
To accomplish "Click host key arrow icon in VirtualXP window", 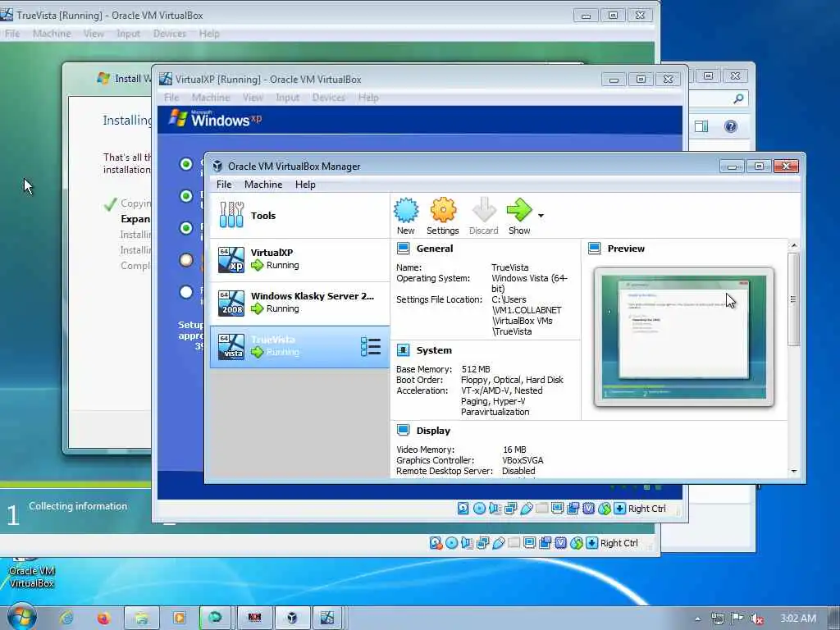I will coord(620,509).
